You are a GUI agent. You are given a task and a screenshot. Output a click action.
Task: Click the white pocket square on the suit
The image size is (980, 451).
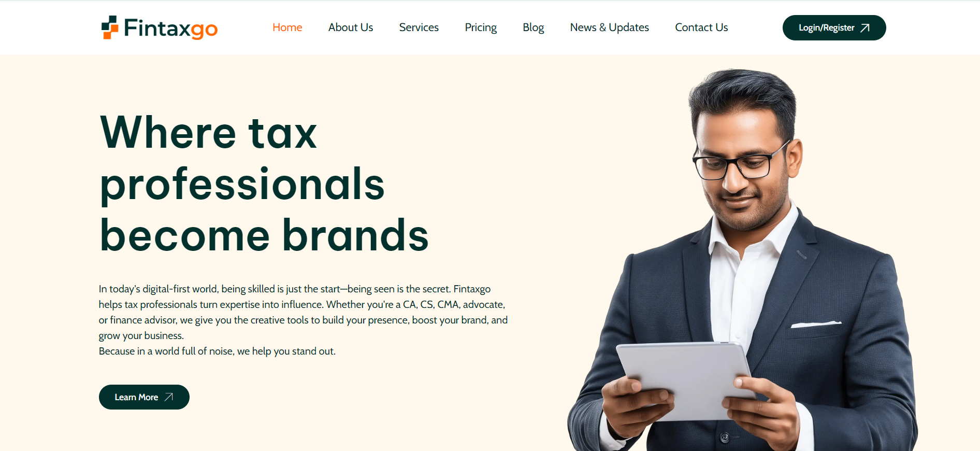(815, 325)
